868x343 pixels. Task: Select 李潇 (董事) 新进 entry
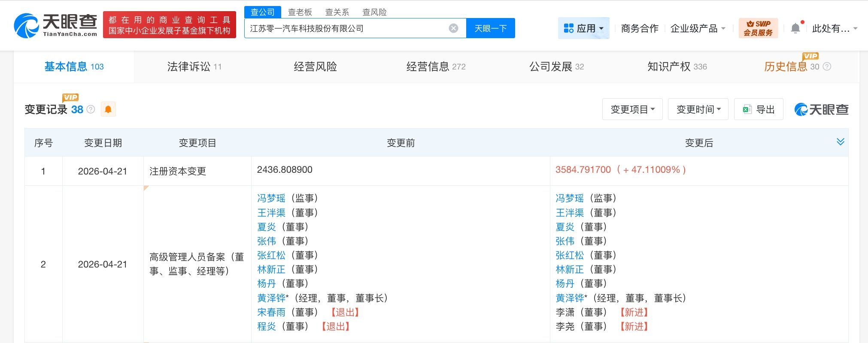tap(601, 312)
